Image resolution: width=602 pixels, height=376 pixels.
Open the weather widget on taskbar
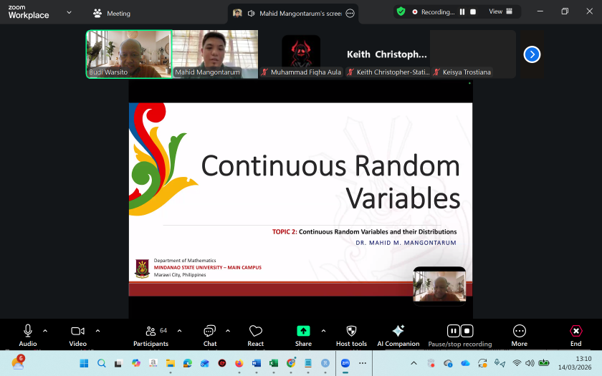pyautogui.click(x=18, y=362)
